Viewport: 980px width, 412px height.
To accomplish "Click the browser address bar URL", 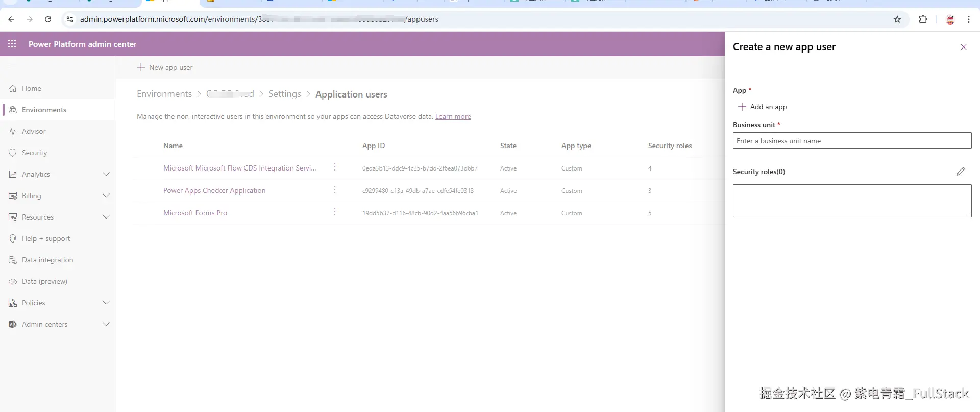I will coord(259,19).
